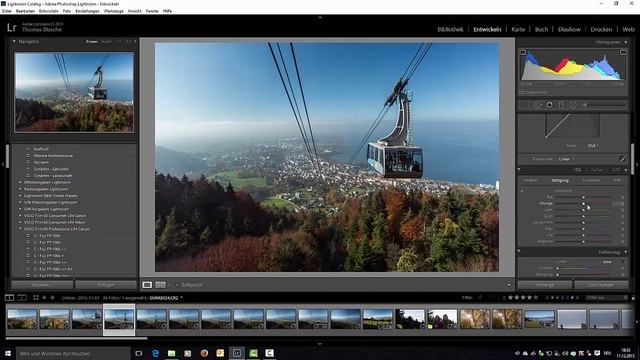Switch to Loupe view in toolbar
Viewport: 640px width, 360px height.
click(x=147, y=284)
